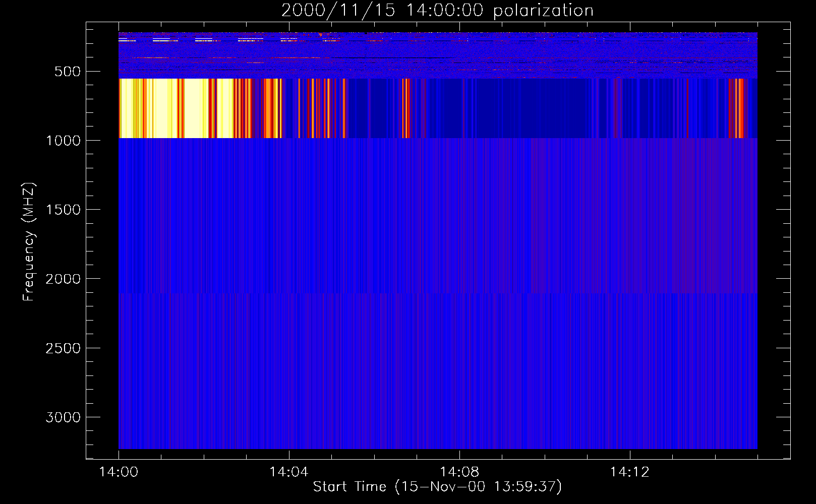The image size is (816, 504).
Task: Click the spectrogram at 1500 MHz and 14:08
Action: click(459, 209)
